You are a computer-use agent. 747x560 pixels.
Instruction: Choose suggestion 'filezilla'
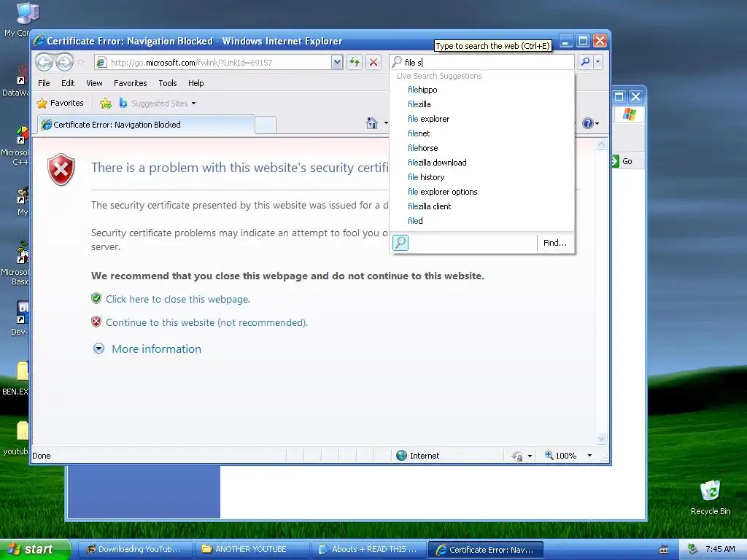coord(481,104)
